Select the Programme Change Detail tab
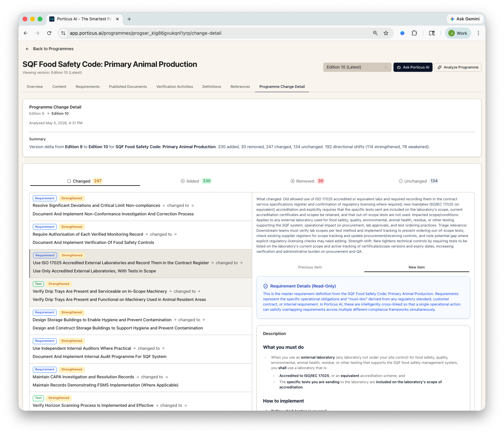504x435 pixels. pyautogui.click(x=282, y=87)
